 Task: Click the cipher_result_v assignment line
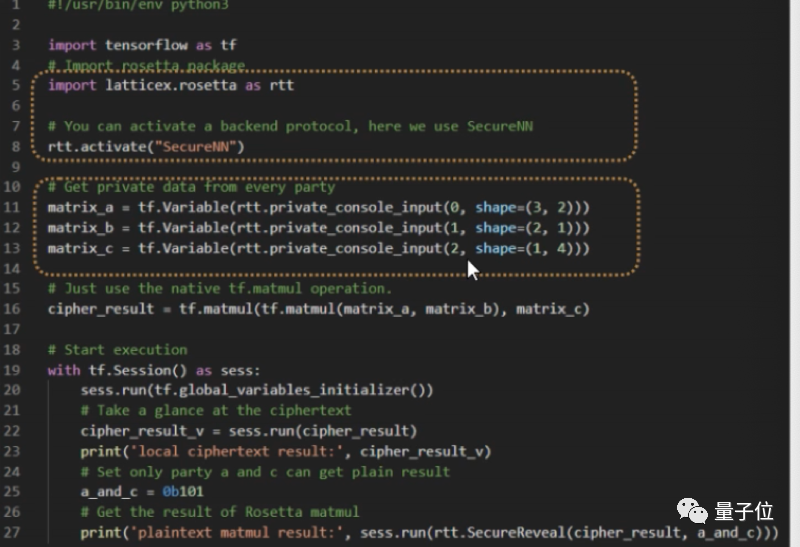click(248, 431)
